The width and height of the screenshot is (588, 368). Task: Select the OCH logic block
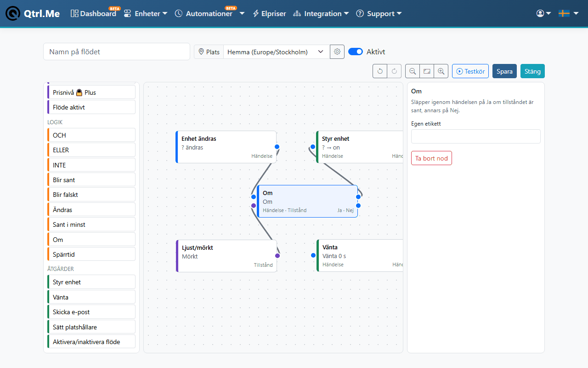[x=91, y=135]
